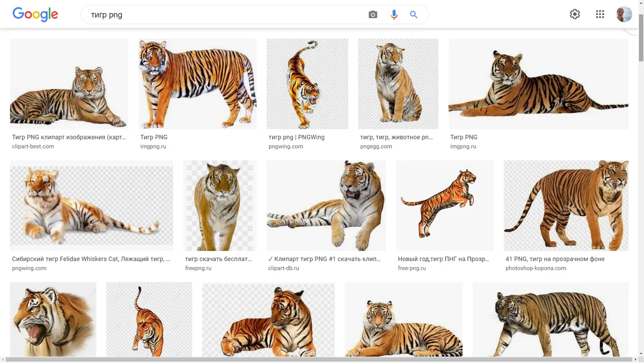Open the "тигр скачать бесплат…" caption

(x=218, y=259)
